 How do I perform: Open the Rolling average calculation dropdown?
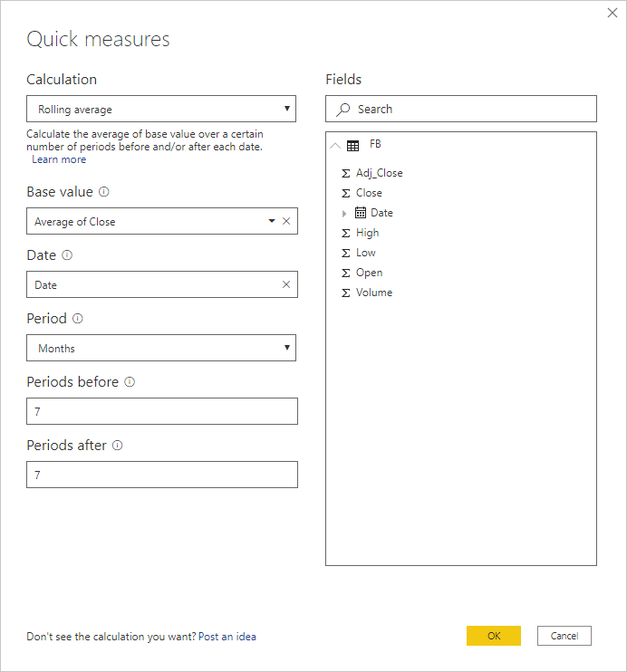coord(161,110)
